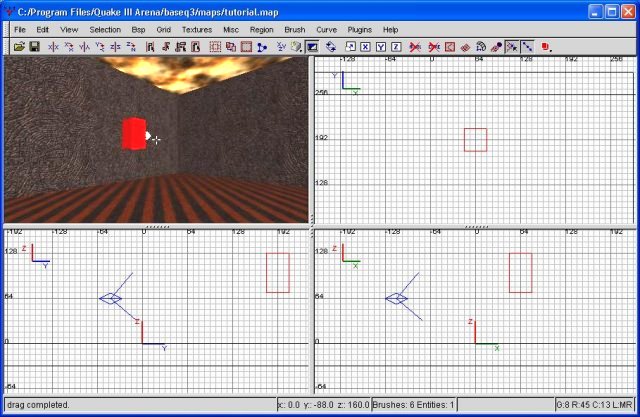Toggle the X axis scale lock

tap(365, 47)
